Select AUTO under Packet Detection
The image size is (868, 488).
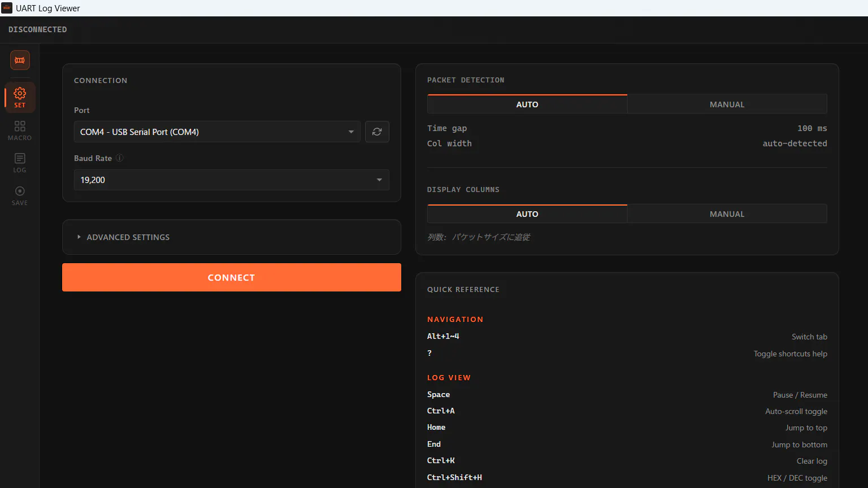pos(527,104)
